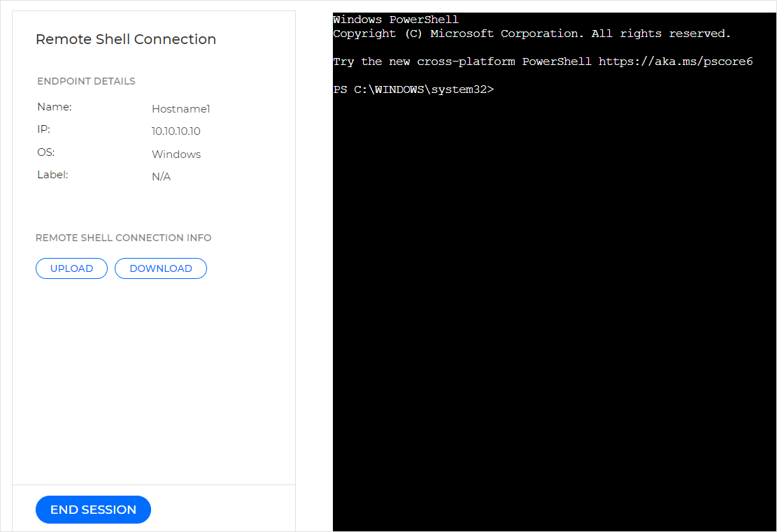Click the OS: field label
777x532 pixels.
tap(46, 152)
